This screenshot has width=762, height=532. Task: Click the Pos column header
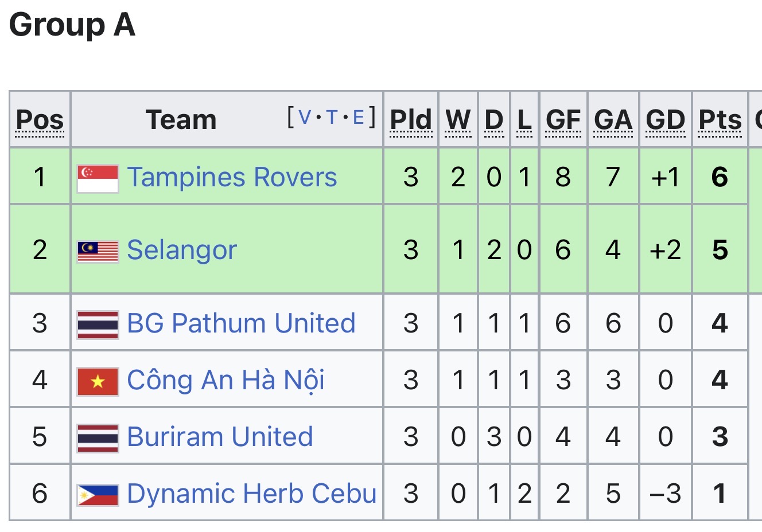pyautogui.click(x=40, y=120)
